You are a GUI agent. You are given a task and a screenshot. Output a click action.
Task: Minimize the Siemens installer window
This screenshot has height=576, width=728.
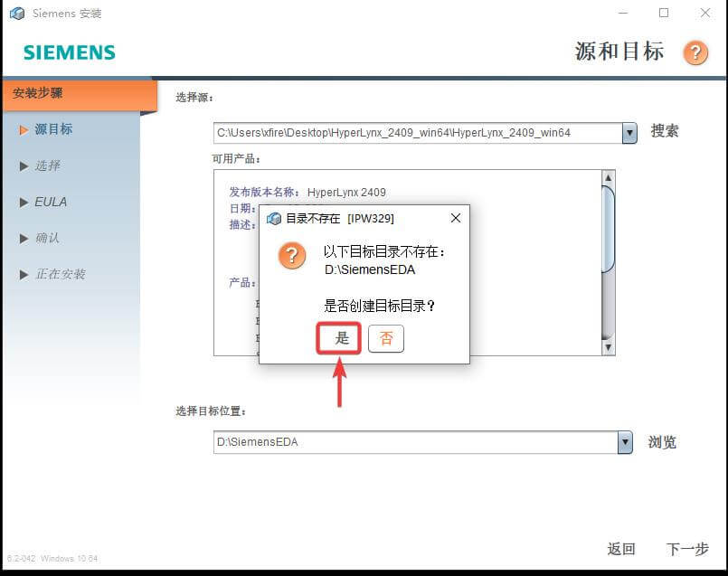(623, 13)
